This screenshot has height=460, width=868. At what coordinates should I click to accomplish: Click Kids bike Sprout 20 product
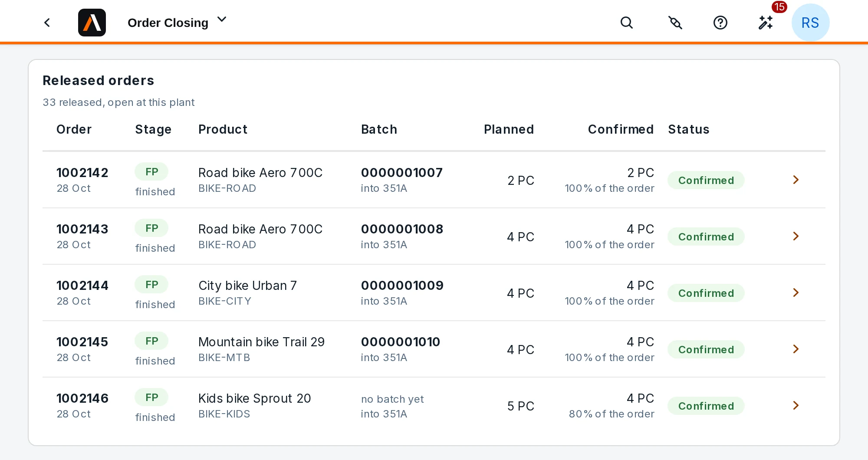pos(255,398)
